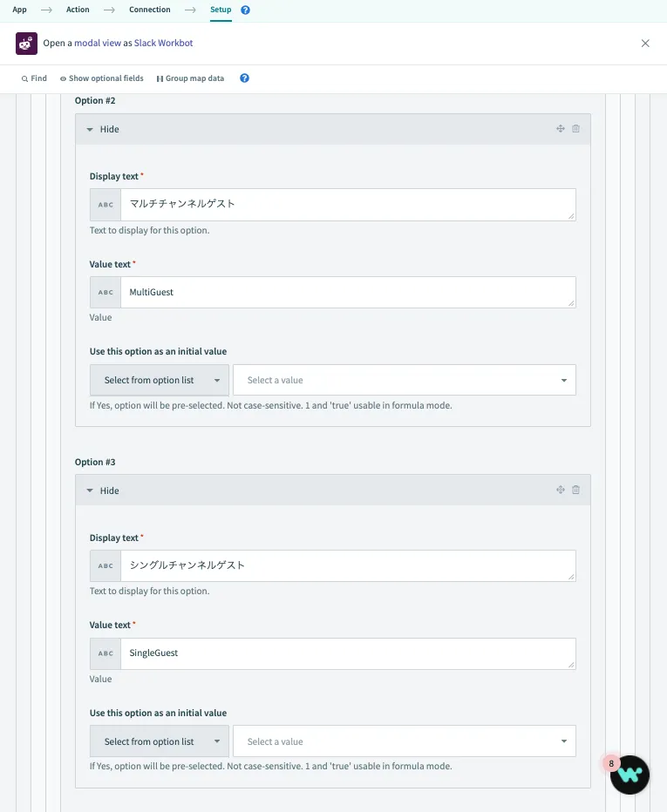The width and height of the screenshot is (667, 812).
Task: Open Option #2 'Select from option list' mode dropdown
Action: click(160, 380)
